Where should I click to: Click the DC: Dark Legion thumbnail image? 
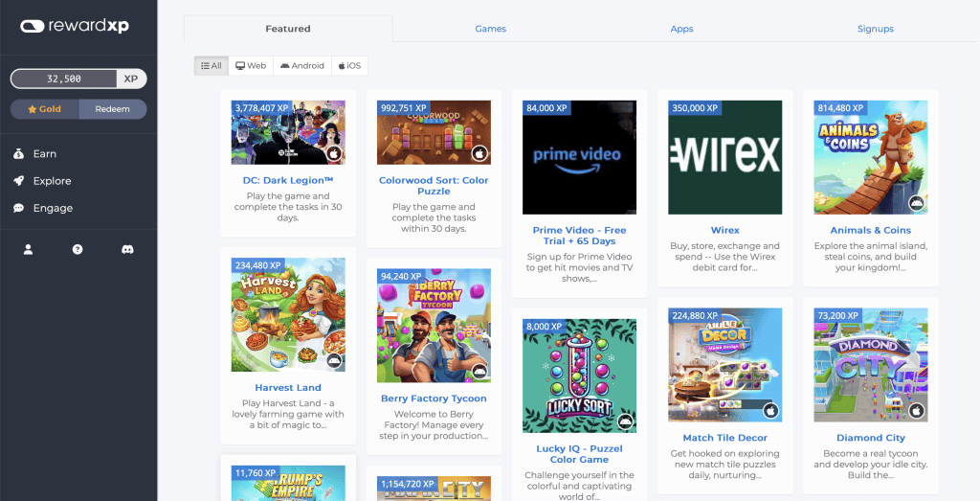[288, 132]
